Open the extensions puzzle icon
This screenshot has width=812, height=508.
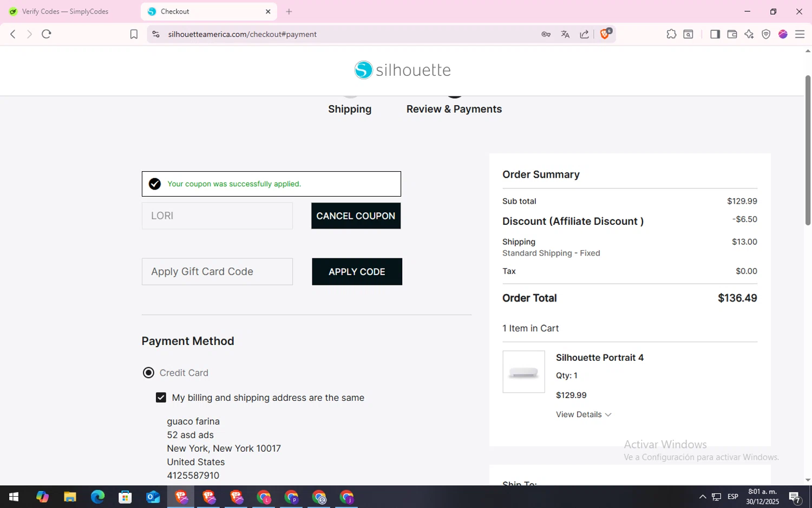[x=671, y=34]
